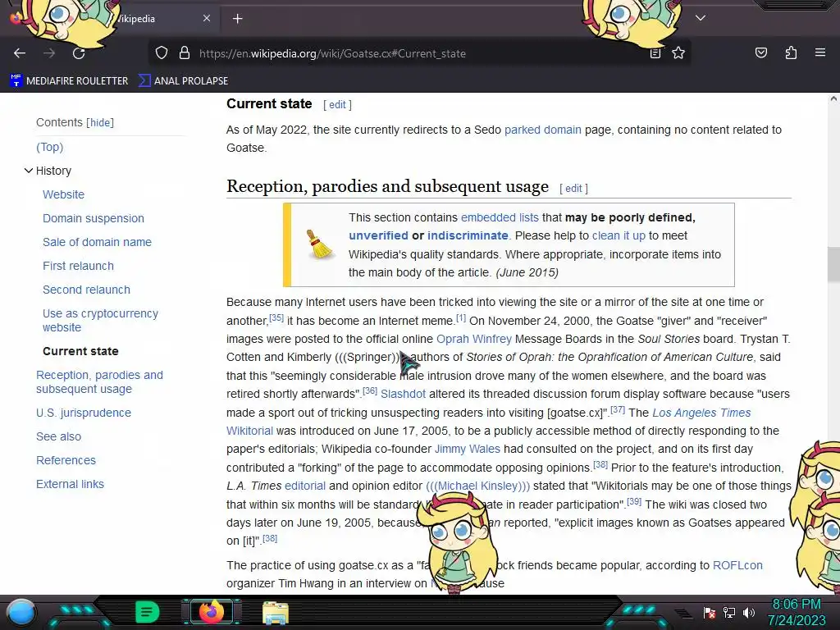Screen dimensions: 840x630
Task: Open ROFLcon article link
Action: pyautogui.click(x=737, y=566)
